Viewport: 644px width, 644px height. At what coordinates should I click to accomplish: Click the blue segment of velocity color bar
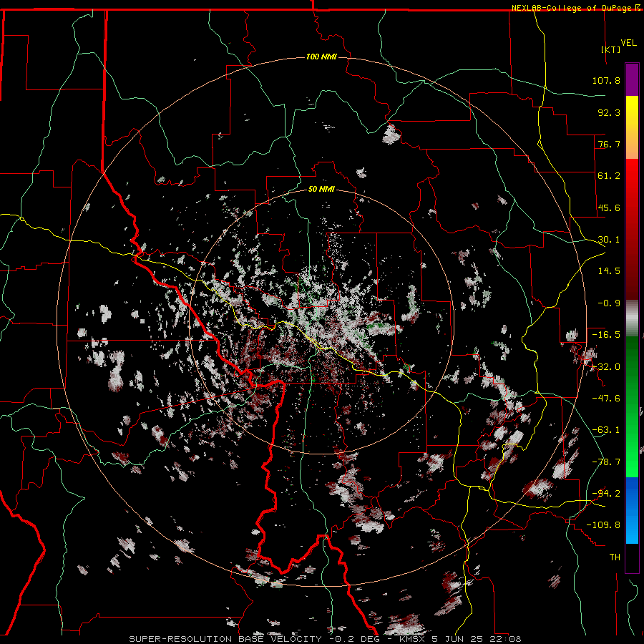tap(632, 510)
